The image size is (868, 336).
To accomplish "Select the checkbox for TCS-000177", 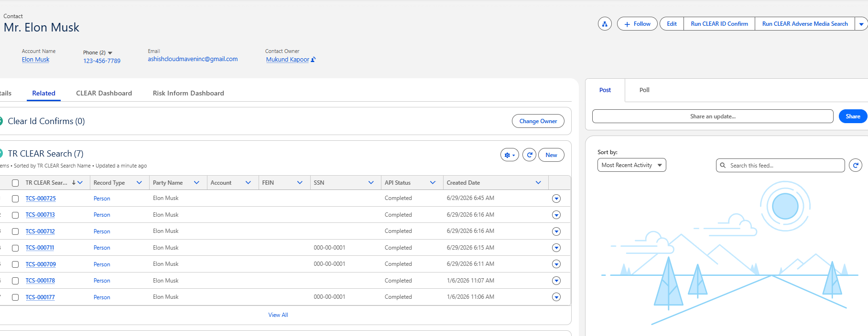I will click(x=15, y=297).
